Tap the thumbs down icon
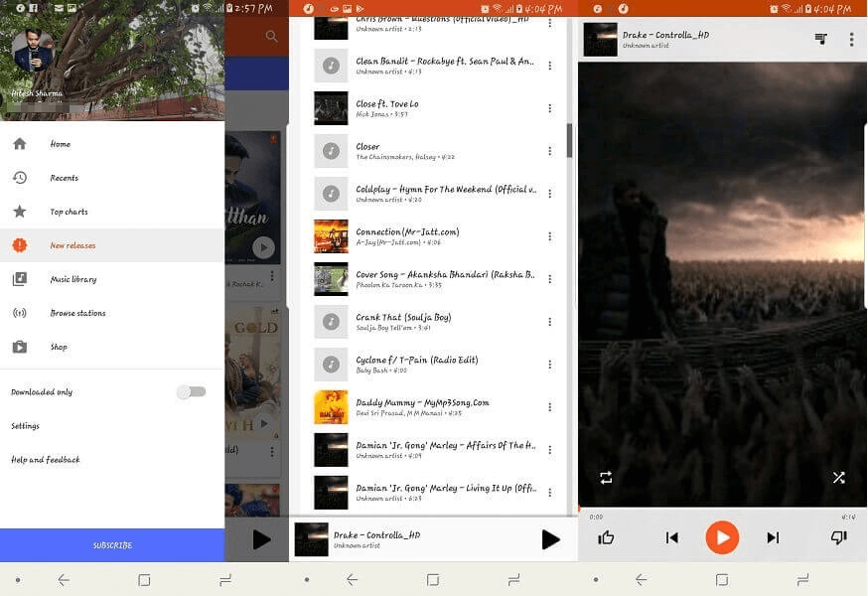 [x=838, y=537]
